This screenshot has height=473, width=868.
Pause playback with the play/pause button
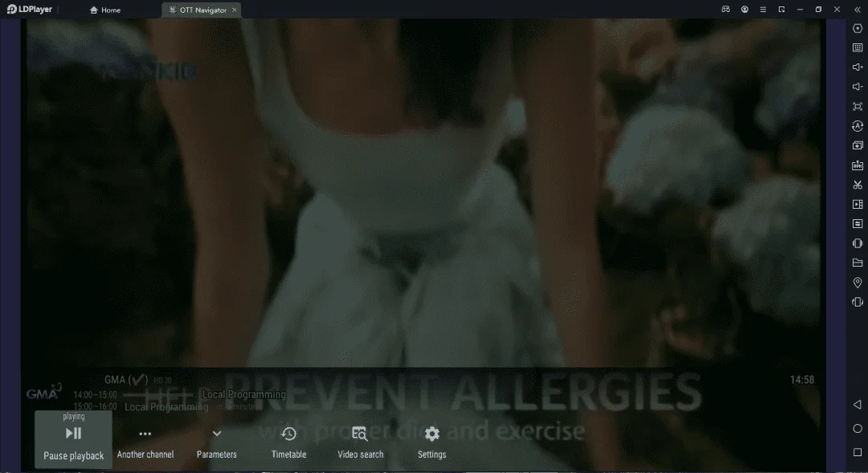(x=74, y=440)
